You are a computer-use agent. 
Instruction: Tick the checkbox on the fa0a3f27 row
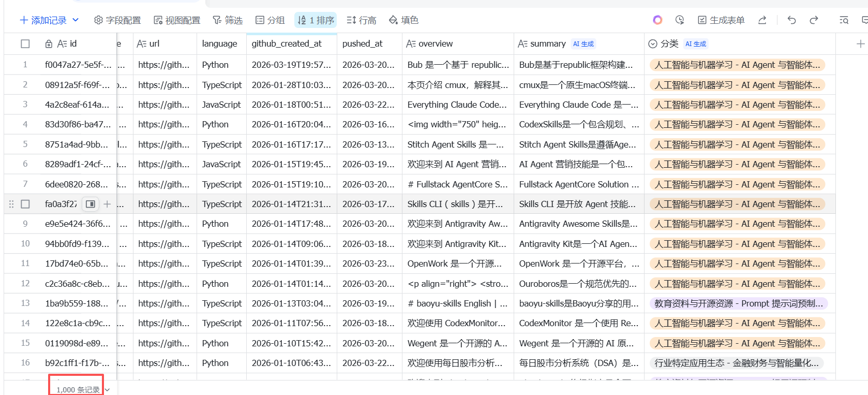pos(25,204)
